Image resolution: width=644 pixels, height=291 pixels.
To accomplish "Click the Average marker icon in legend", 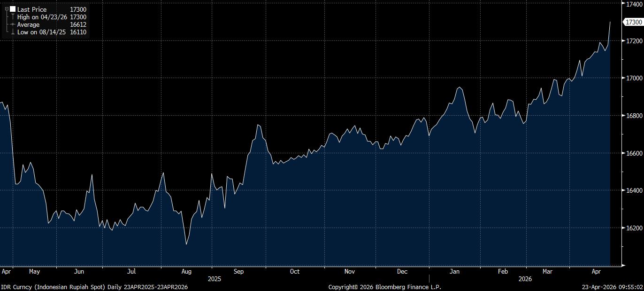I will point(13,24).
